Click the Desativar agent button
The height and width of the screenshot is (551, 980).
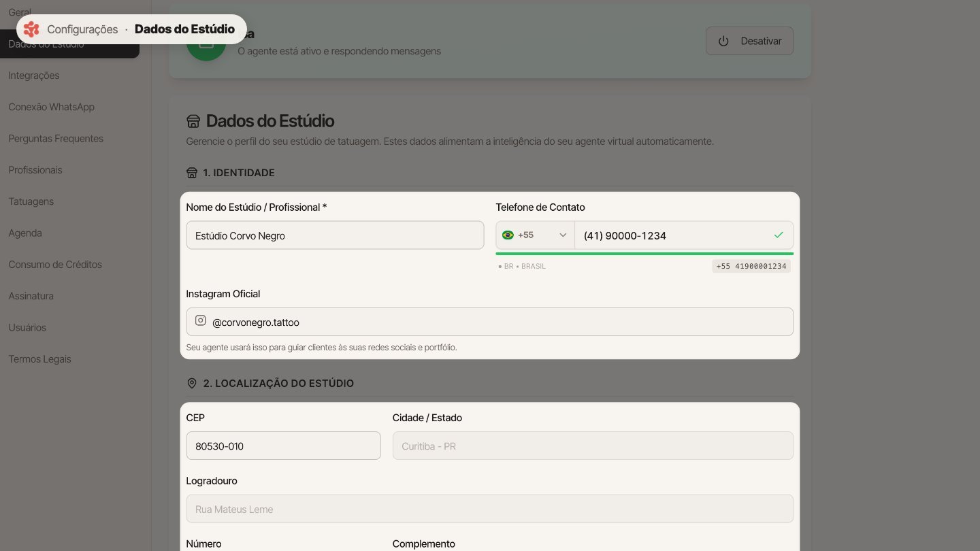point(749,41)
